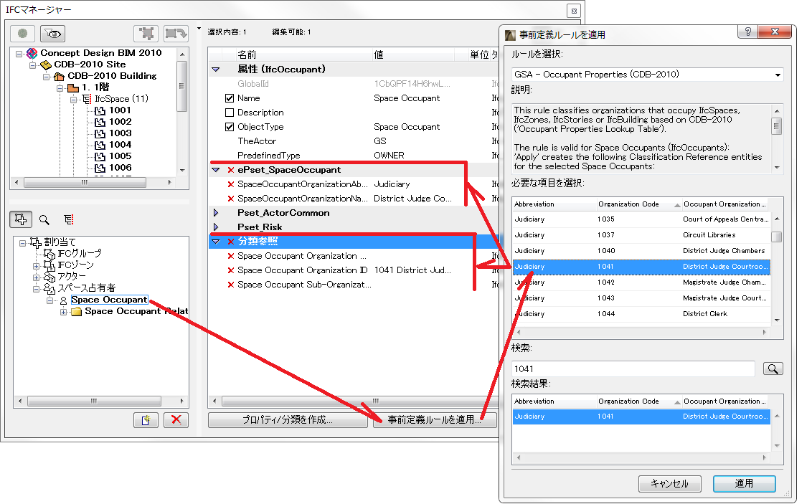Screen dimensions: 812x504
Task: Click the red X delete button
Action: [176, 419]
